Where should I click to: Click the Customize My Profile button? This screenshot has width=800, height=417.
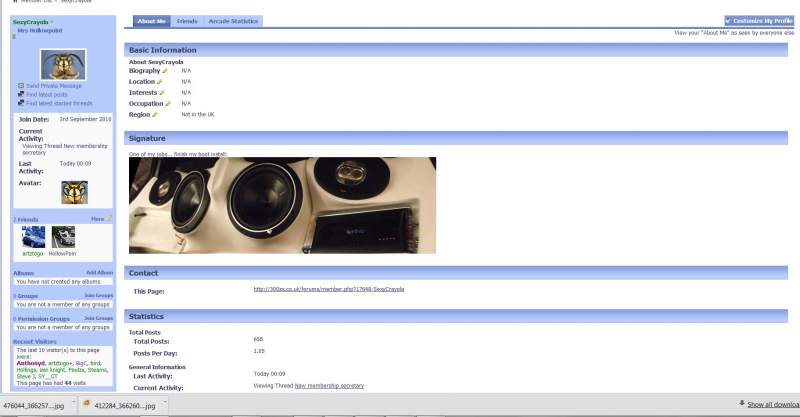coord(759,21)
